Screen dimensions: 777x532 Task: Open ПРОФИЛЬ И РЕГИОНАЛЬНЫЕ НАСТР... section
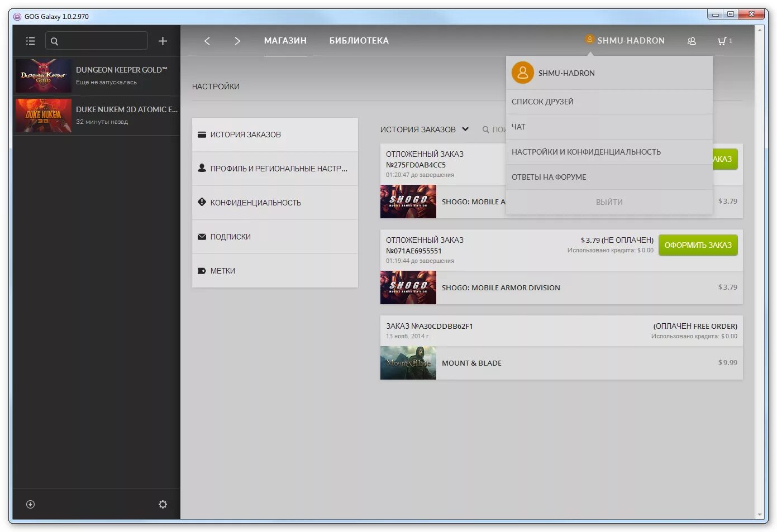(x=275, y=169)
